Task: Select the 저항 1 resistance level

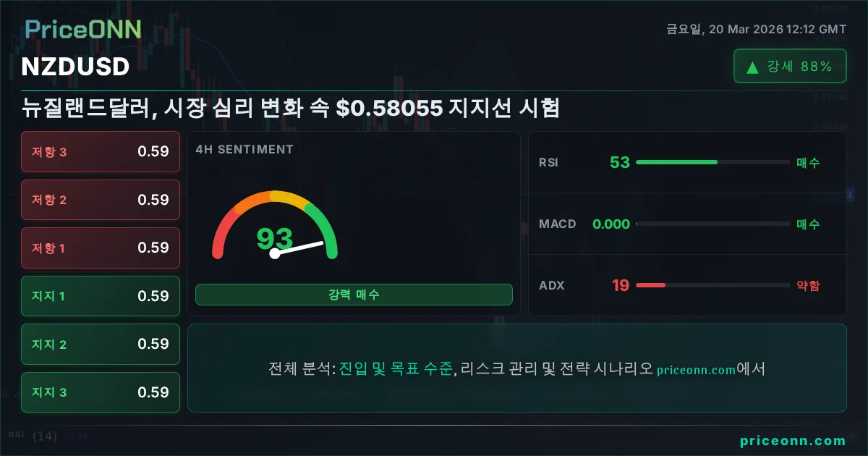Action: pyautogui.click(x=101, y=248)
